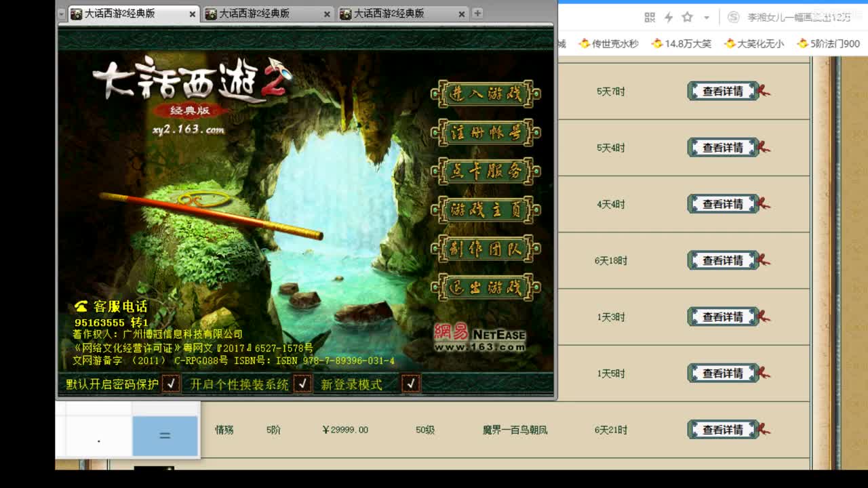This screenshot has height=488, width=868.
Task: Open the 大笑化无小 bookmark
Action: click(754, 43)
